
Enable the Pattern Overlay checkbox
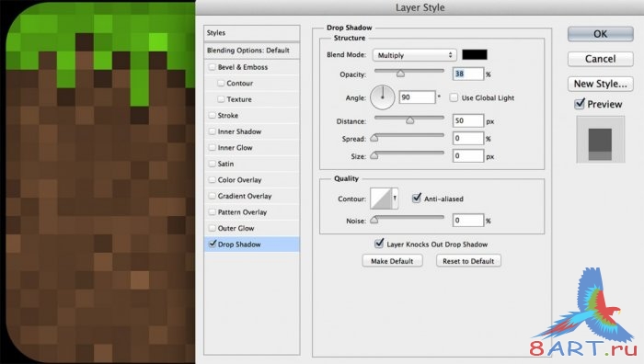point(213,212)
